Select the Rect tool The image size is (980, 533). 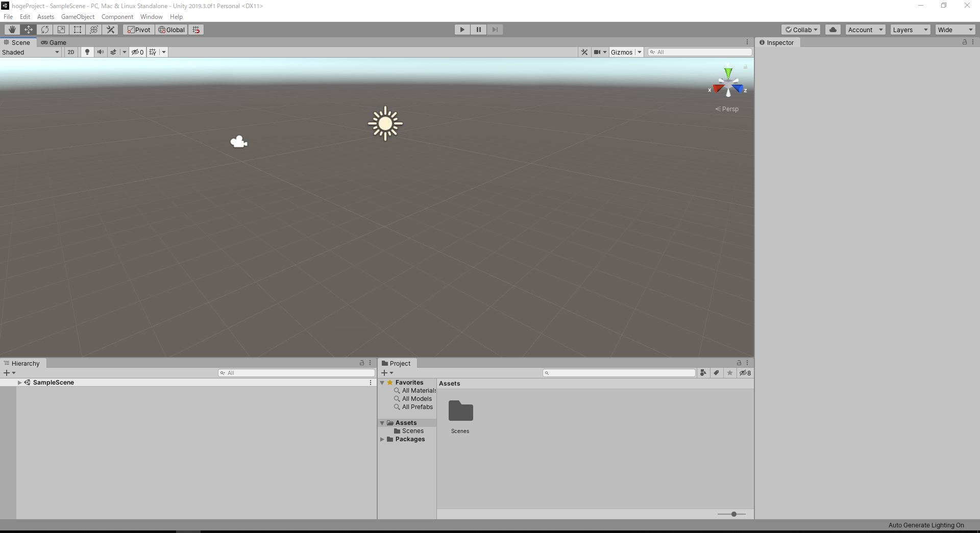pyautogui.click(x=78, y=30)
